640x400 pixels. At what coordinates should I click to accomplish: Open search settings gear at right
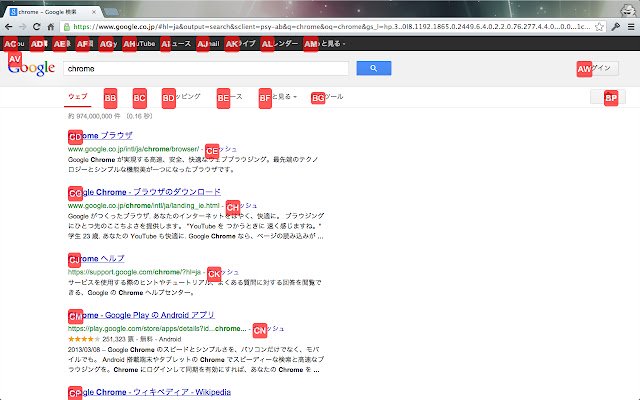608,97
